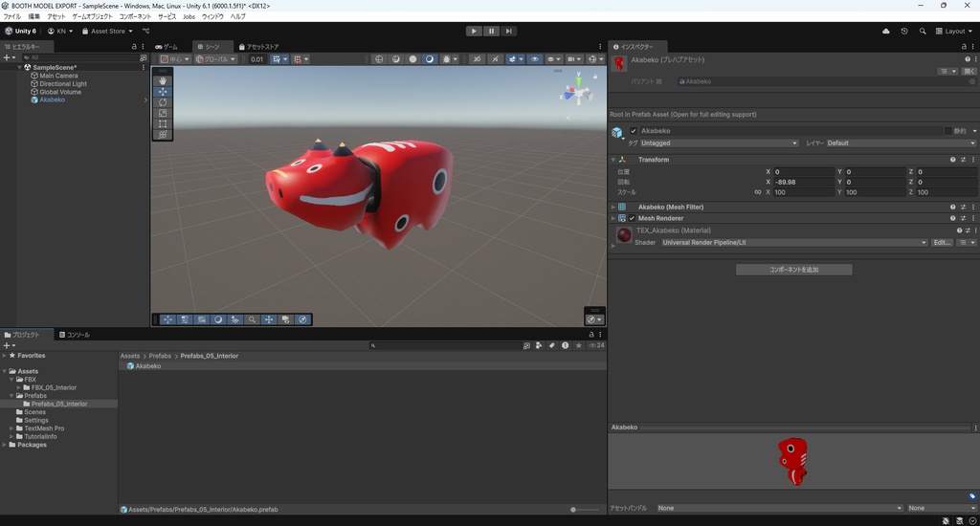Click the Rotation X field -89.98

(x=803, y=183)
